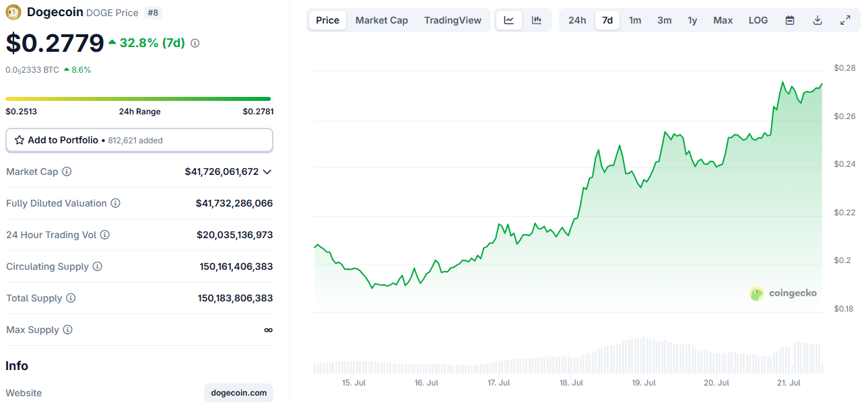Click the $0.2779 price value
868x403 pixels.
pyautogui.click(x=55, y=43)
